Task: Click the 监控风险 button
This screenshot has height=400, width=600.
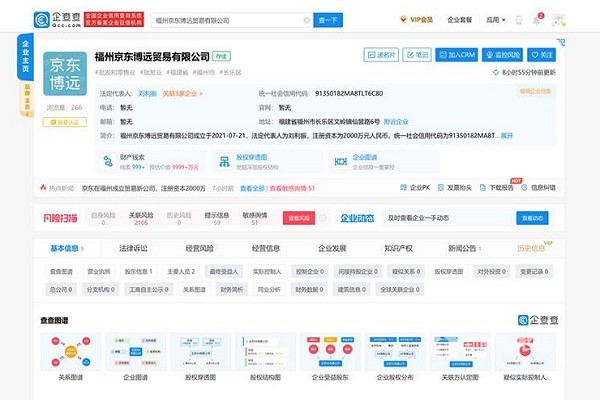Action: coord(503,55)
